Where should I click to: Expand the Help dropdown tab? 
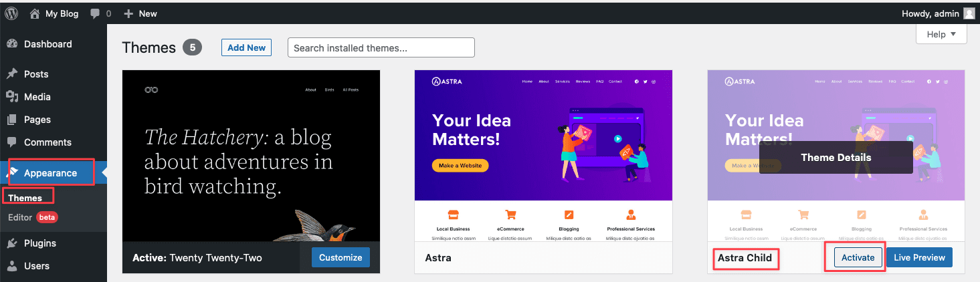click(x=941, y=34)
